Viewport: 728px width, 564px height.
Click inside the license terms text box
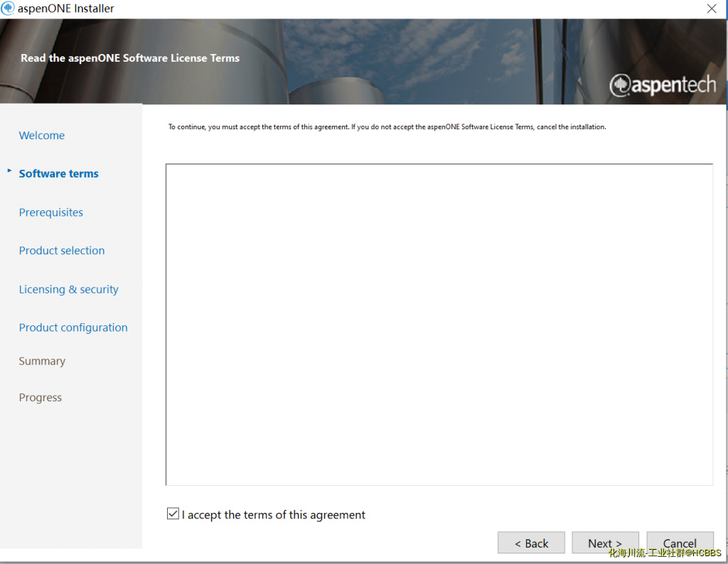coord(439,325)
